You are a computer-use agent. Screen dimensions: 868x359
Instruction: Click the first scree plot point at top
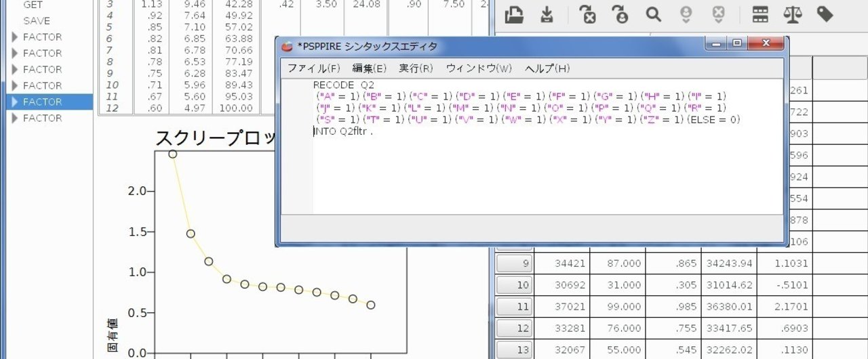point(172,154)
